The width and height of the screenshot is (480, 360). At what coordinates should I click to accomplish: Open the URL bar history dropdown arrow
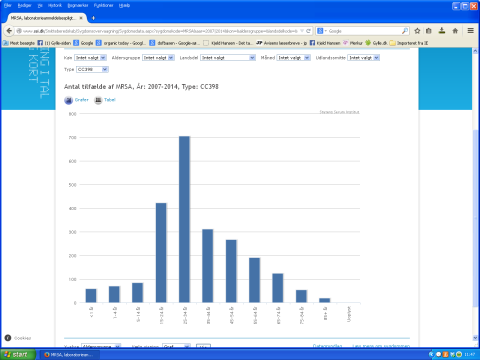point(302,31)
